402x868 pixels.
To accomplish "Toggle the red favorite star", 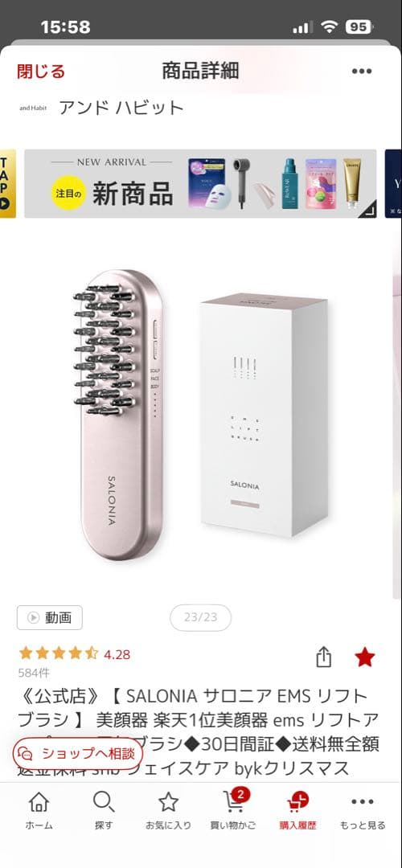I will [365, 657].
